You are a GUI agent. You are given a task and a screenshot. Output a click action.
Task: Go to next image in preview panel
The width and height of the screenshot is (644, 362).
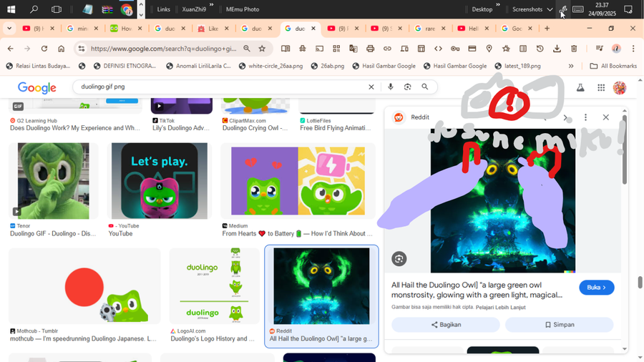(x=565, y=118)
